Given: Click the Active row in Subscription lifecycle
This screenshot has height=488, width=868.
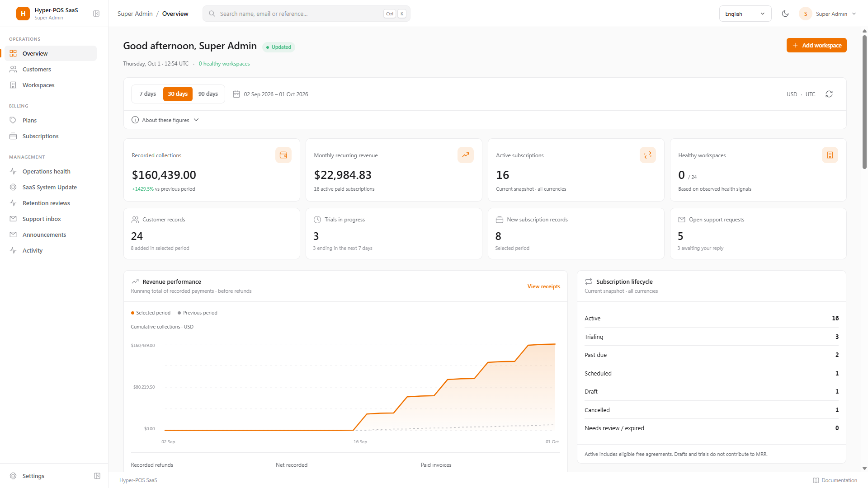Looking at the screenshot, I should click(x=712, y=318).
